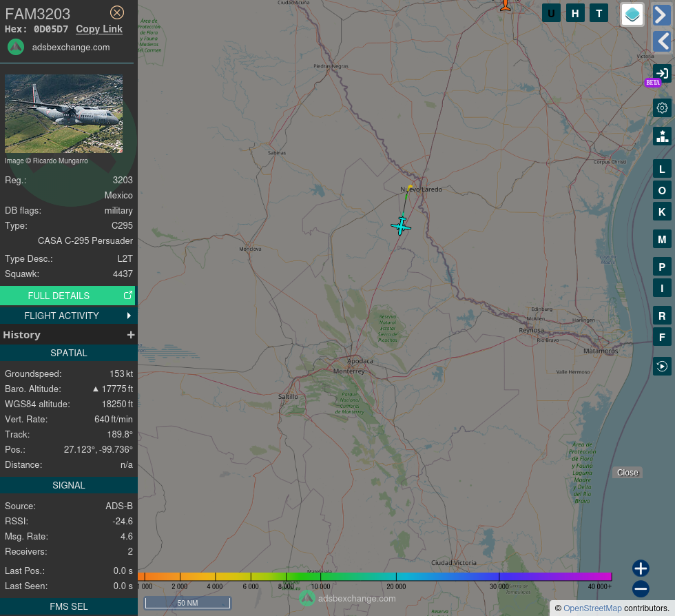Toggle the K map option
Image resolution: width=675 pixels, height=616 pixels.
tap(662, 212)
